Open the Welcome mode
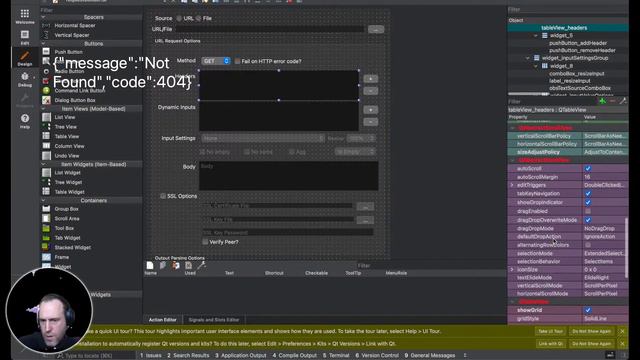This screenshot has width=640, height=360. (24, 16)
